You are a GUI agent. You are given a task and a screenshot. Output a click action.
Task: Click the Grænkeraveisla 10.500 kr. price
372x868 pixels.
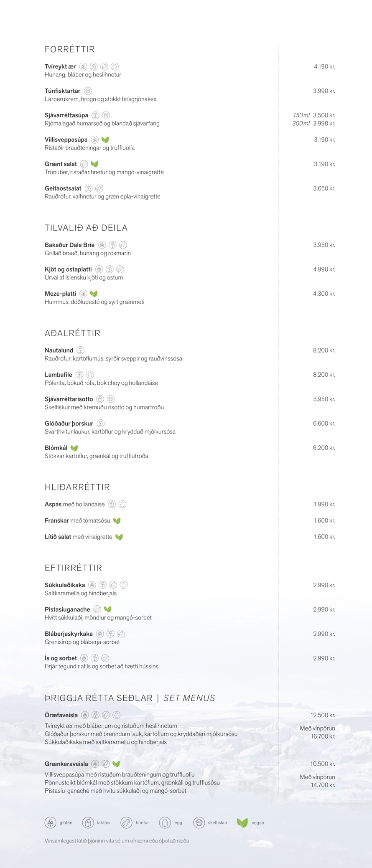pos(323,764)
